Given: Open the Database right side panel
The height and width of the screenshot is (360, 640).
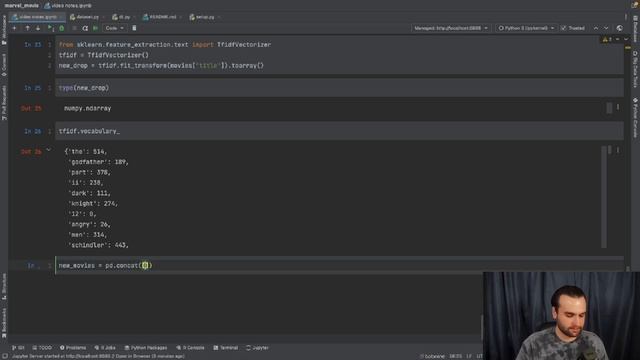Looking at the screenshot, I should click(x=636, y=29).
